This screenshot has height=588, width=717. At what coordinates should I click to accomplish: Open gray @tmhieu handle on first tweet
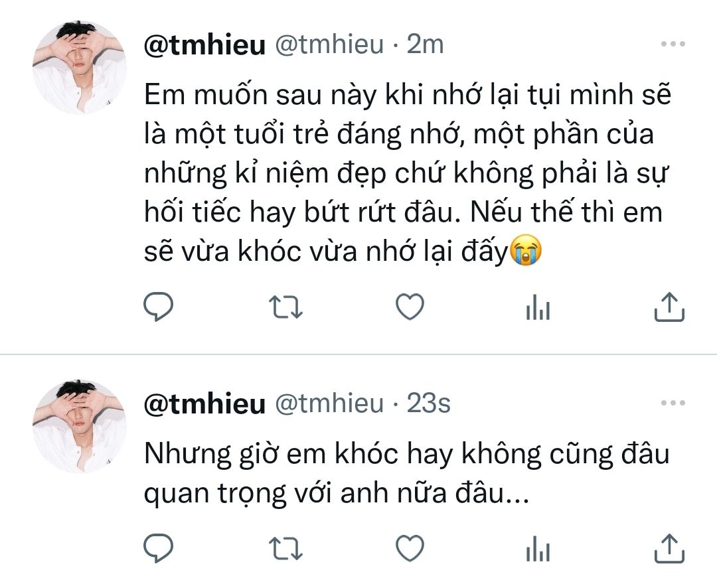pos(329,45)
